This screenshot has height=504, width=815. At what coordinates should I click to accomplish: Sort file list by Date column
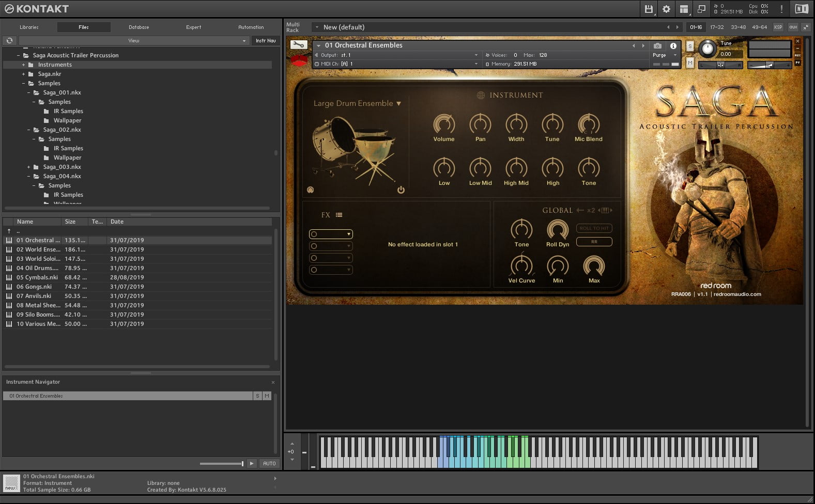pos(117,222)
